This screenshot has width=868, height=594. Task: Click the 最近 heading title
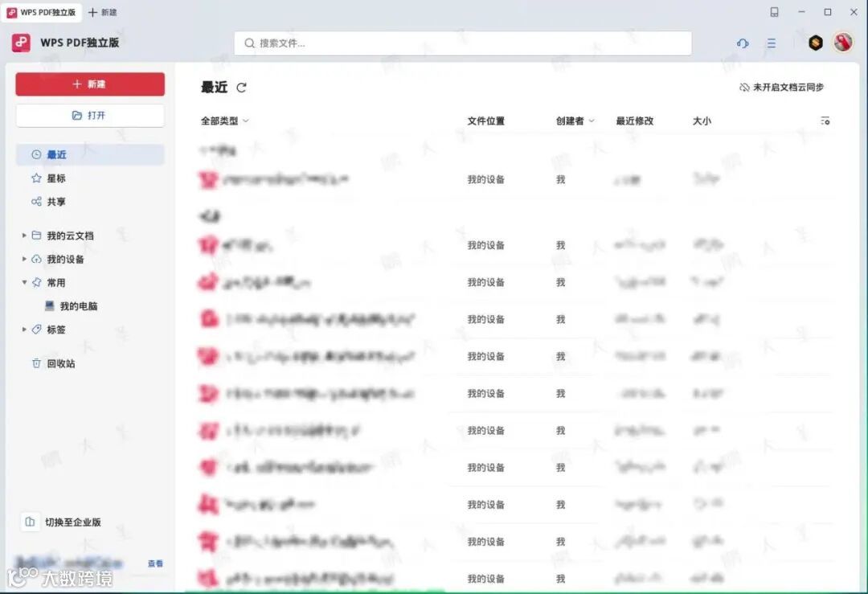(x=215, y=88)
